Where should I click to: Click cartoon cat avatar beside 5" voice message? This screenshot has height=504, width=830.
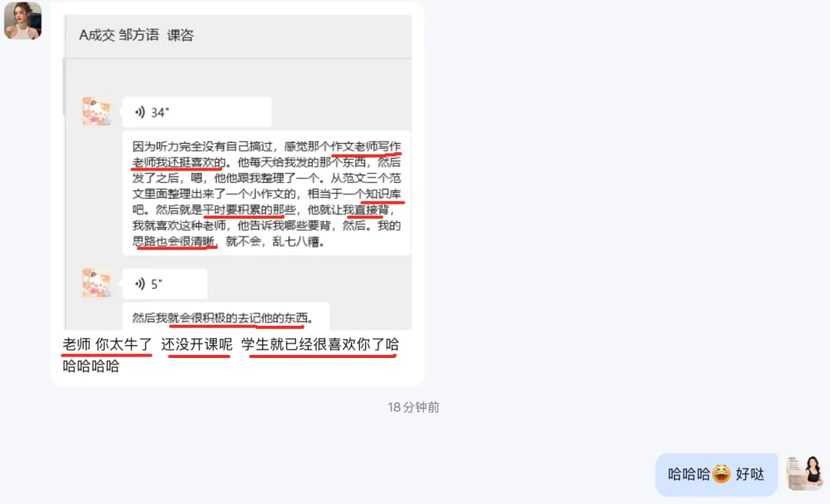pos(96,283)
